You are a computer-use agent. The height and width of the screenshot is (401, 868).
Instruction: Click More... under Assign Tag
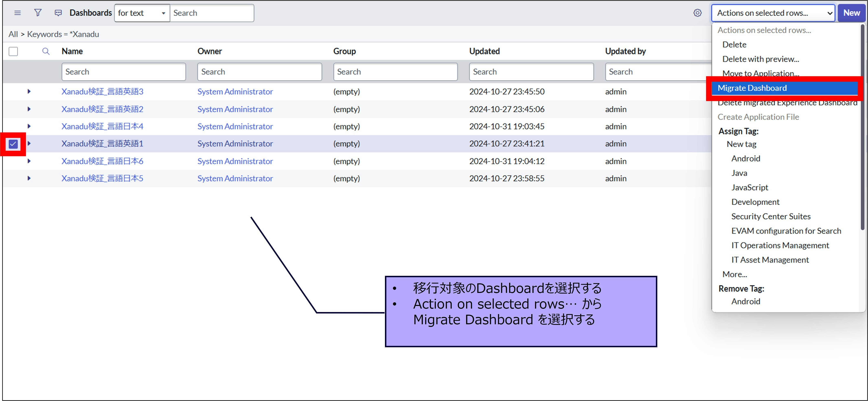[x=735, y=274]
